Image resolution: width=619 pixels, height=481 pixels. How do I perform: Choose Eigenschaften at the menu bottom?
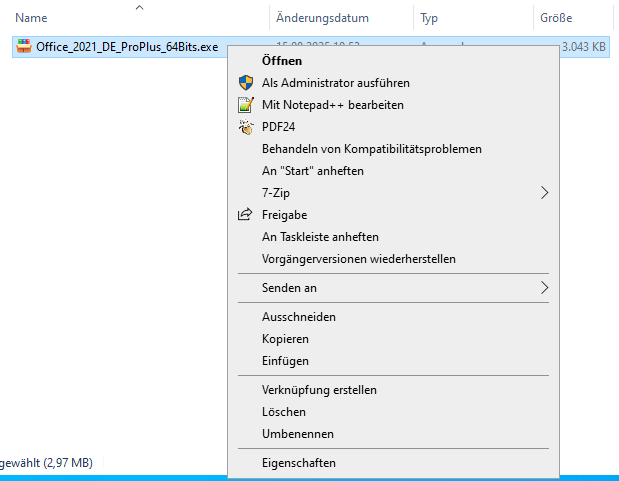click(x=298, y=463)
